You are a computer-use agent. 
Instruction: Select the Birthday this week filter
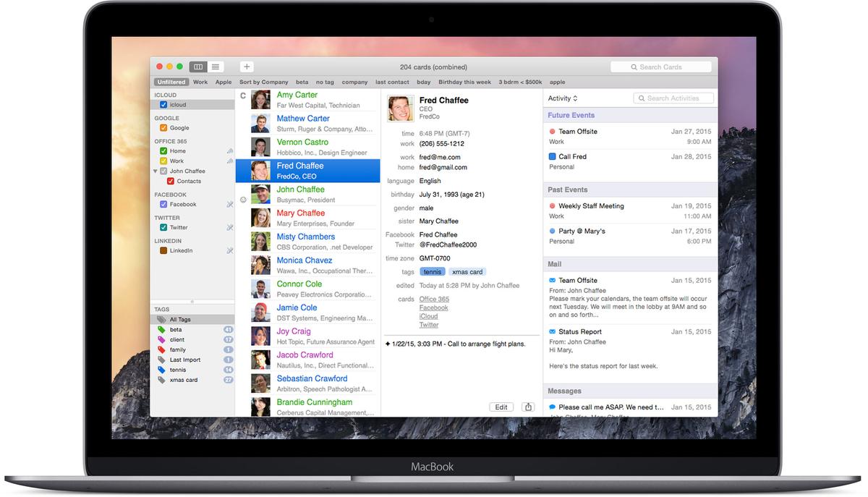(x=464, y=82)
